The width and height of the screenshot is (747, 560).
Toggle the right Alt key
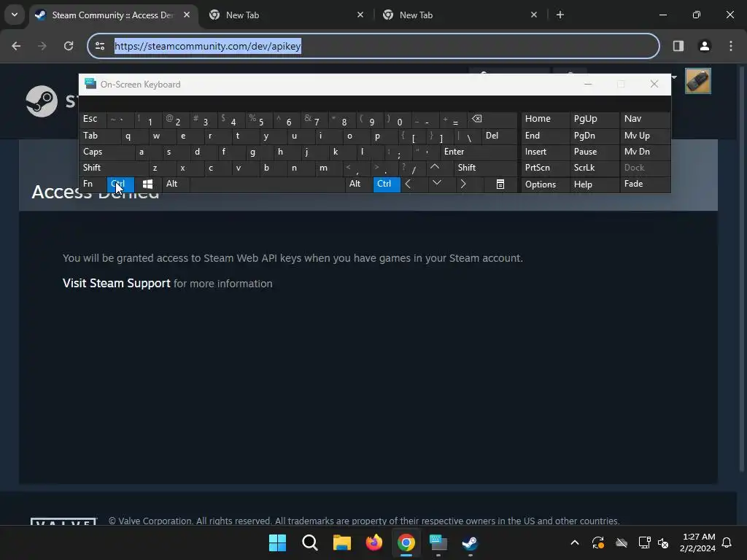coord(358,184)
